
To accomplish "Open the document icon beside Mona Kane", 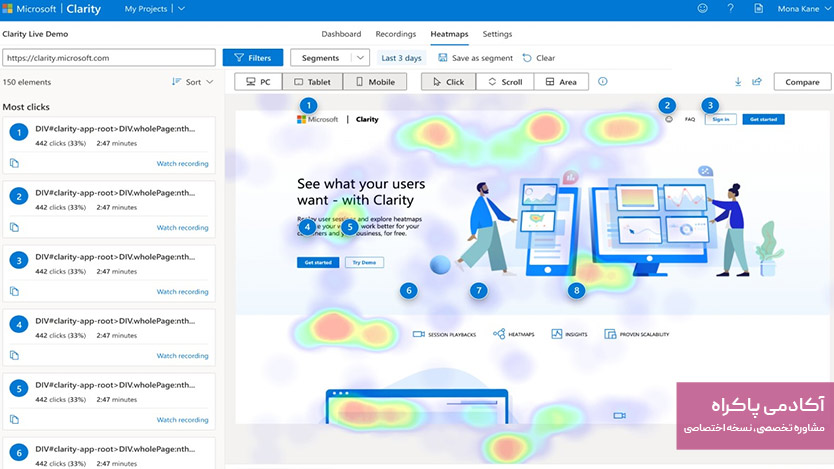I will (x=758, y=9).
